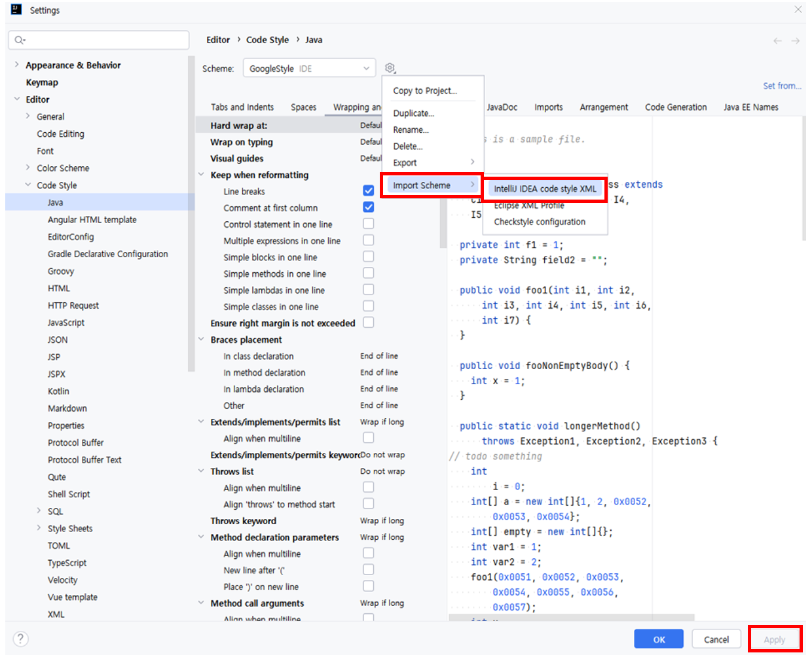
Task: Expand the SQL tree node
Action: coord(39,511)
